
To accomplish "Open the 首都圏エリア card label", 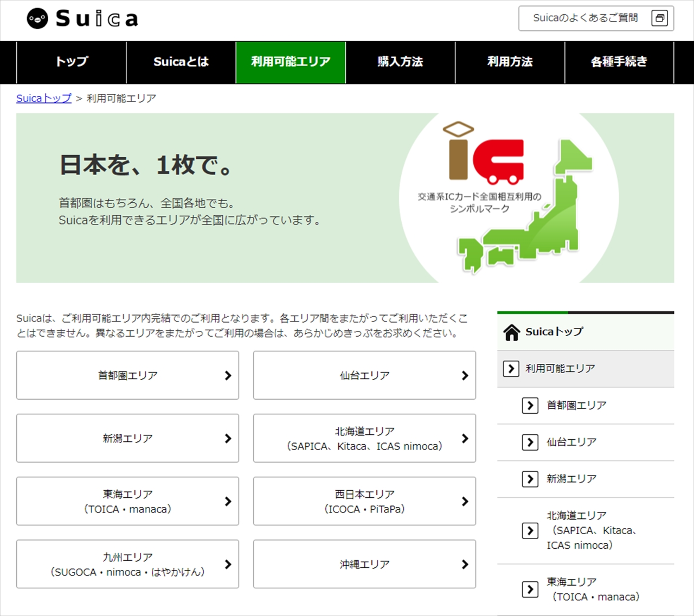I will pyautogui.click(x=127, y=375).
